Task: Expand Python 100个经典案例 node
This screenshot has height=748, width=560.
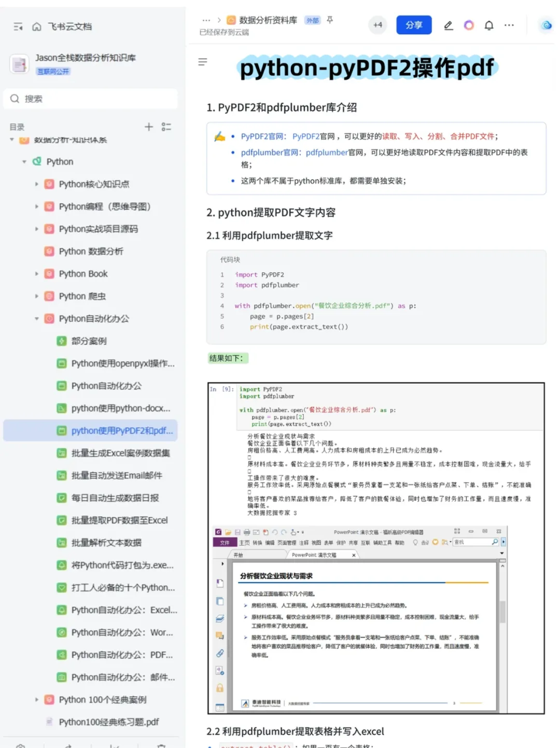Action: (36, 699)
